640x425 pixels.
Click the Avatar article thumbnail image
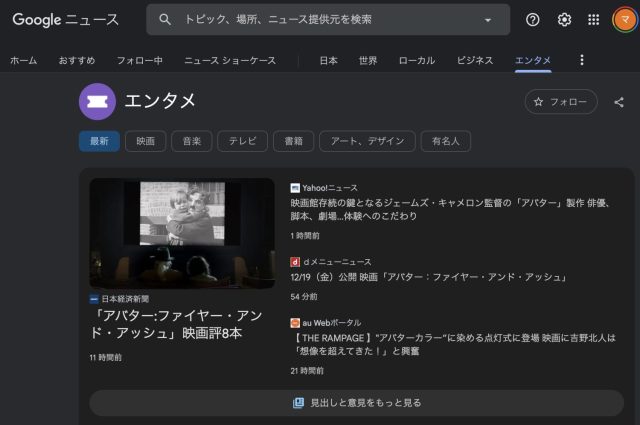(181, 233)
